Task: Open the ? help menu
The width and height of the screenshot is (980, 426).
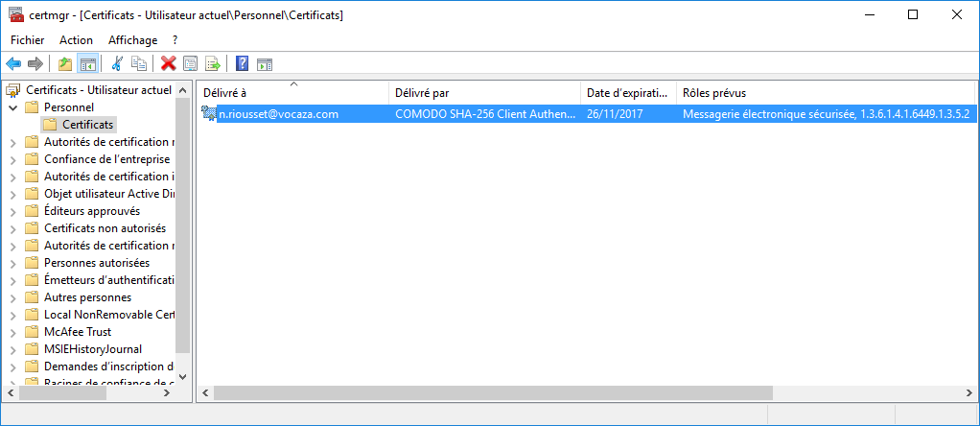Action: pos(175,40)
